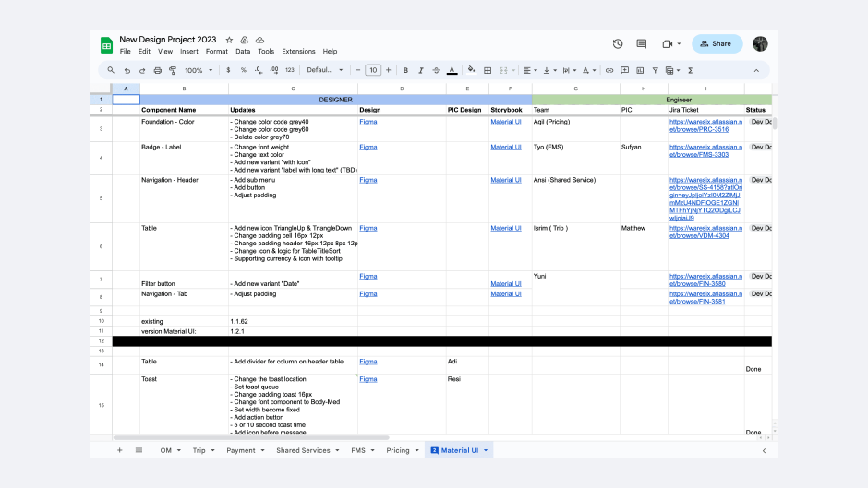Screen dimensions: 868x488
Task: Open Figma link in Foundation - Color row
Action: (x=368, y=122)
